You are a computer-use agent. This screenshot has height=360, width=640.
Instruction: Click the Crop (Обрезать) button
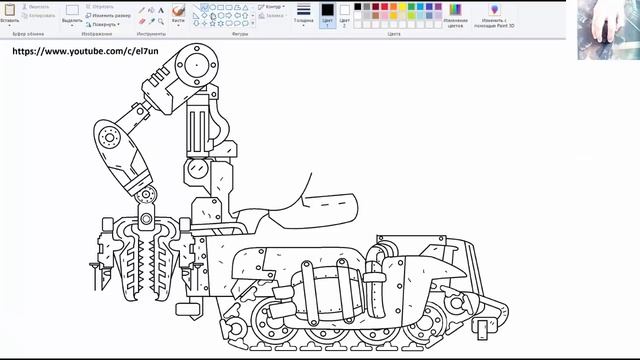(100, 7)
